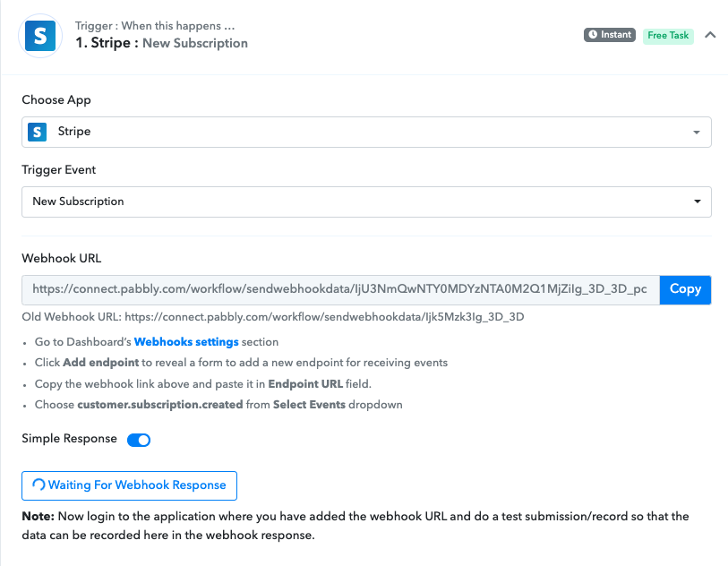This screenshot has height=566, width=728.
Task: Click the Instant badge label
Action: point(610,35)
